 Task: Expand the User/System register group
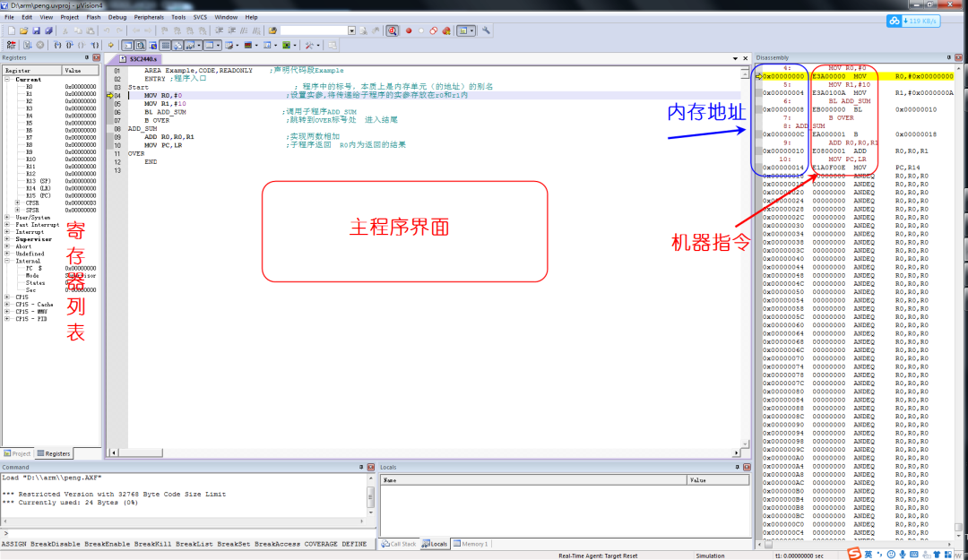click(x=7, y=218)
